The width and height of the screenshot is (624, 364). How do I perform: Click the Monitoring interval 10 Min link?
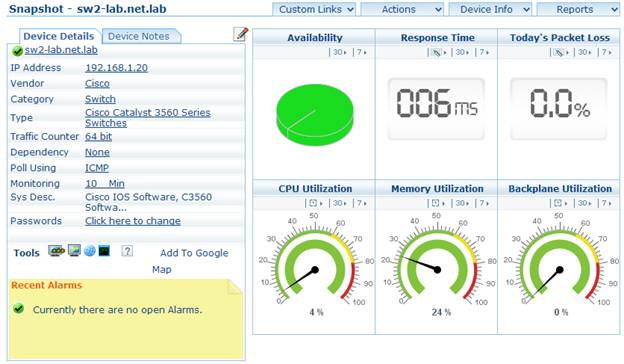[105, 183]
